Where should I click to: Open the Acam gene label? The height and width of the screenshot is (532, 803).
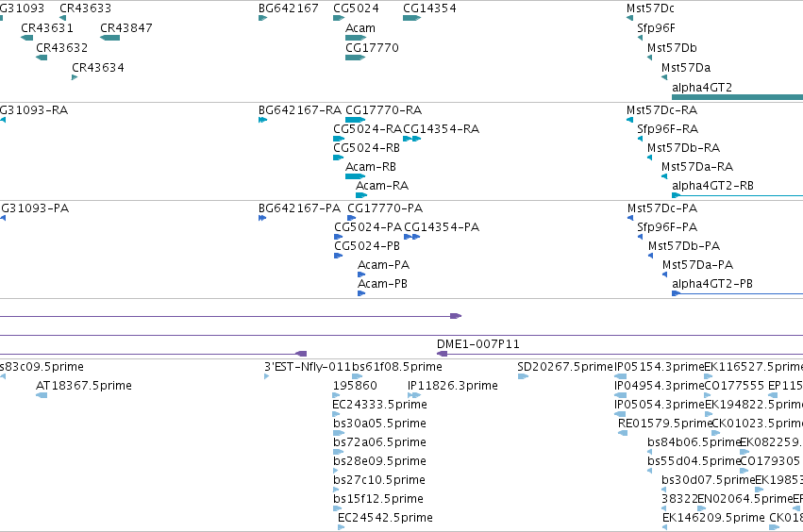360,28
